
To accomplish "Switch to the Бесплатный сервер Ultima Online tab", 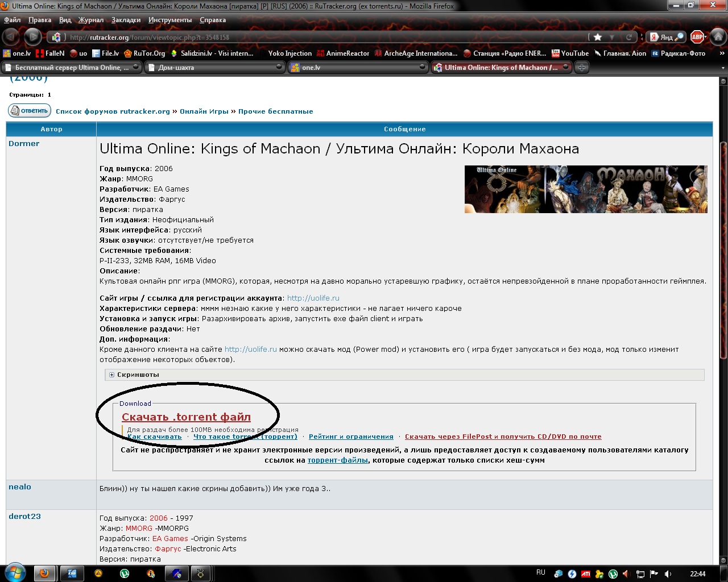I will click(72, 68).
